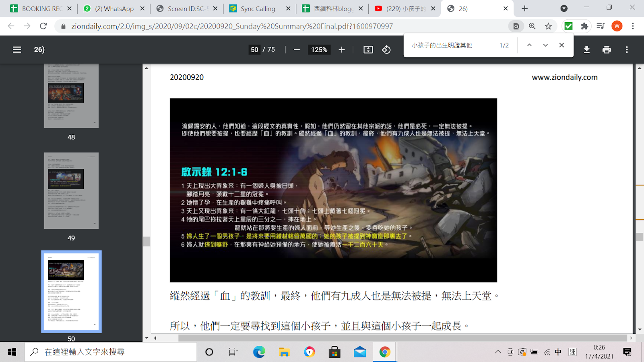Click the page number field showing 50

[x=254, y=49]
